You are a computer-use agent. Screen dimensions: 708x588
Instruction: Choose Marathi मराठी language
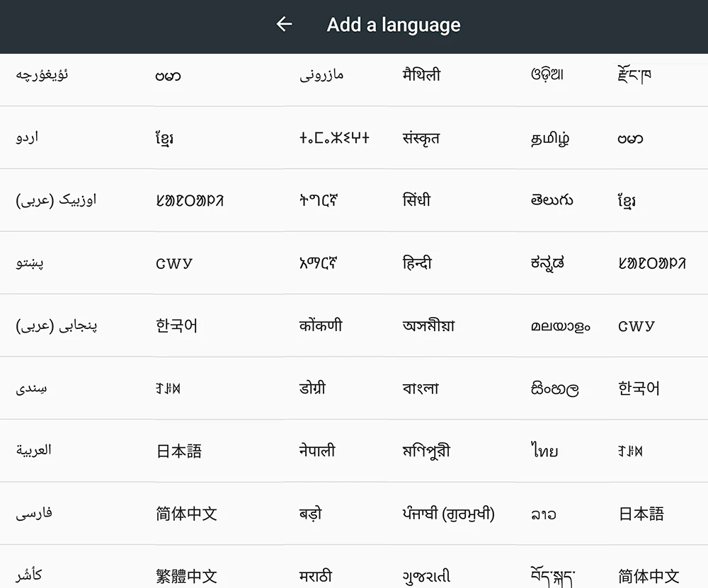316,576
